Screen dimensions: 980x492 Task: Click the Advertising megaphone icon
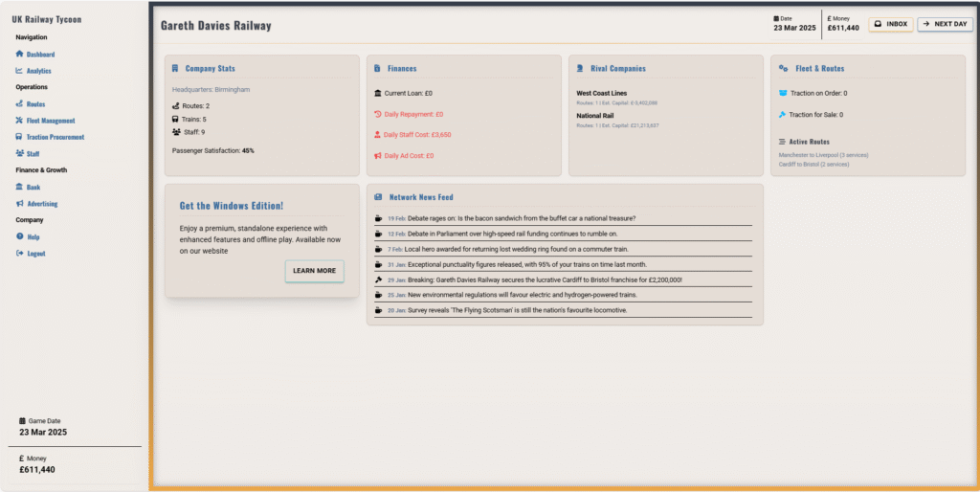coord(20,204)
